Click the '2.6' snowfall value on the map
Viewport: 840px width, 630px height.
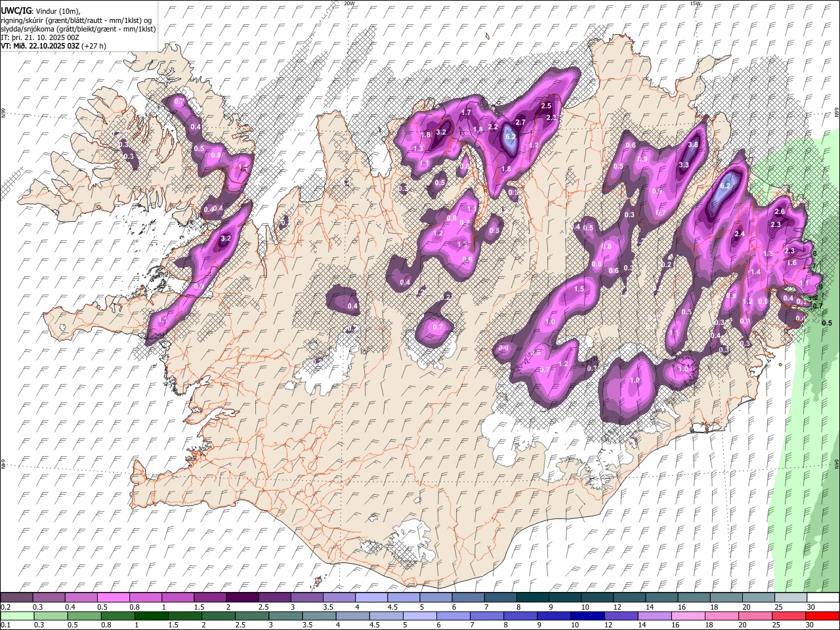780,211
